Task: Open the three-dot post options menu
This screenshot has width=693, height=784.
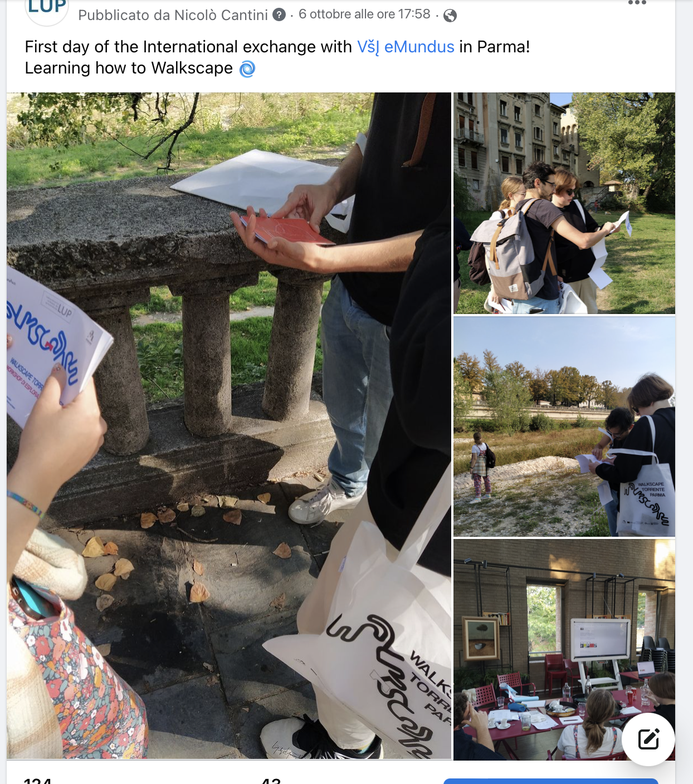Action: 637,3
